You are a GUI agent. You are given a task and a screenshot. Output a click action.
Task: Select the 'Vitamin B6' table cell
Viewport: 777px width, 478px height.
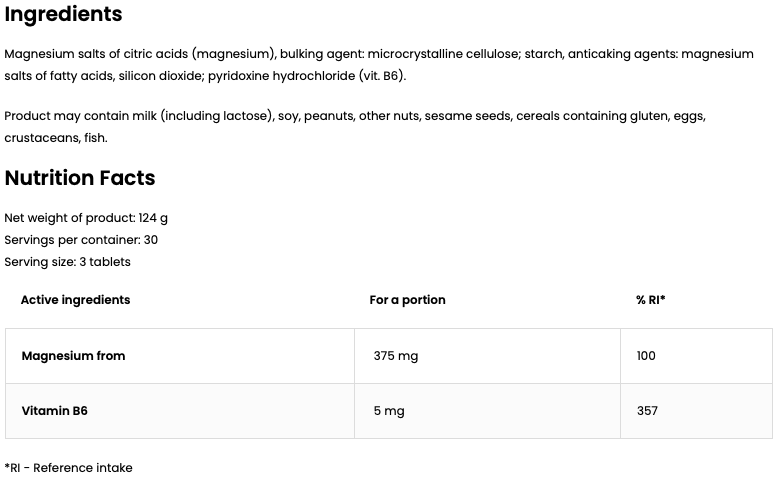coord(54,411)
